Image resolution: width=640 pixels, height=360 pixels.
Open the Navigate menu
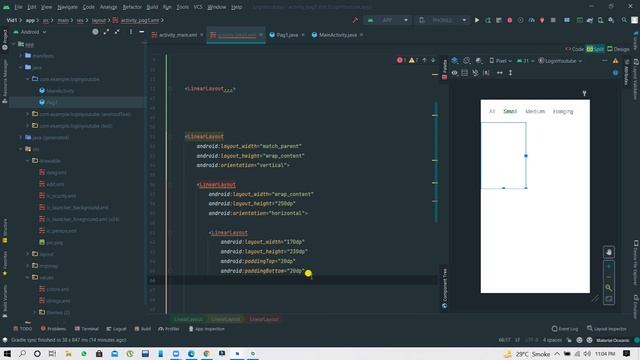click(67, 7)
